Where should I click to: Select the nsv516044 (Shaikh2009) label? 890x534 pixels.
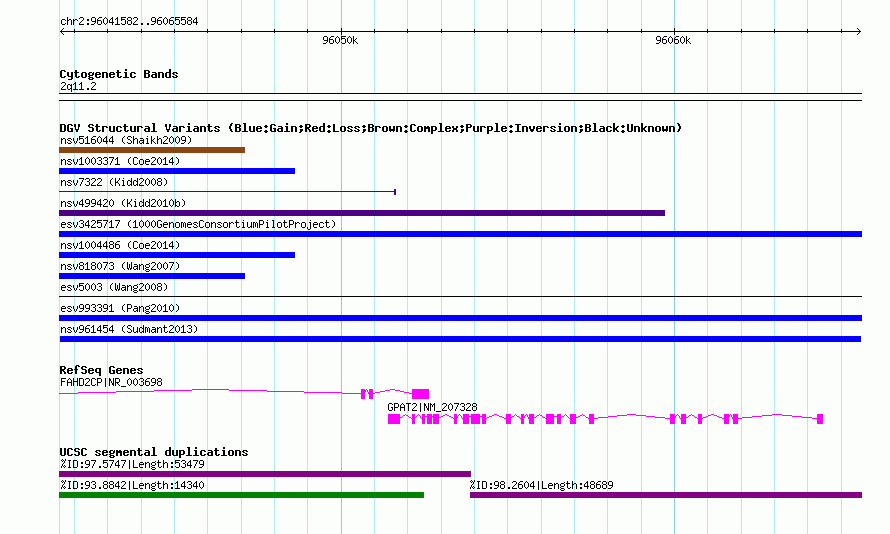[126, 140]
